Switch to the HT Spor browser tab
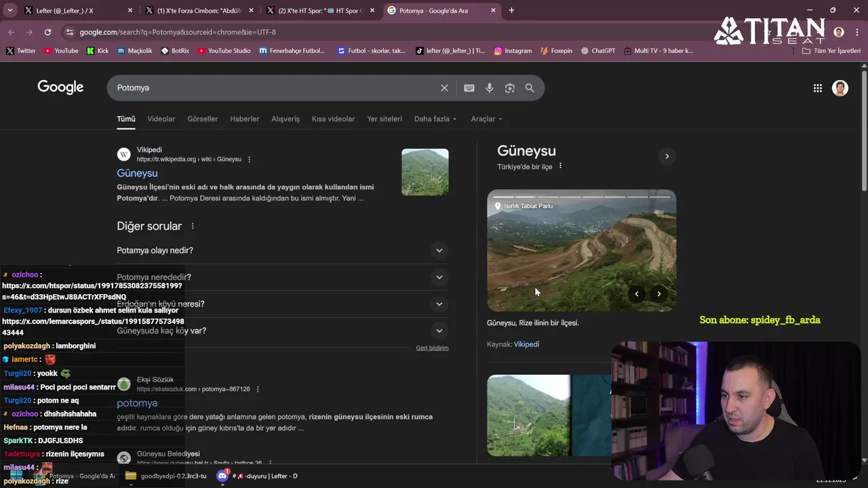The height and width of the screenshot is (488, 868). pyautogui.click(x=319, y=10)
